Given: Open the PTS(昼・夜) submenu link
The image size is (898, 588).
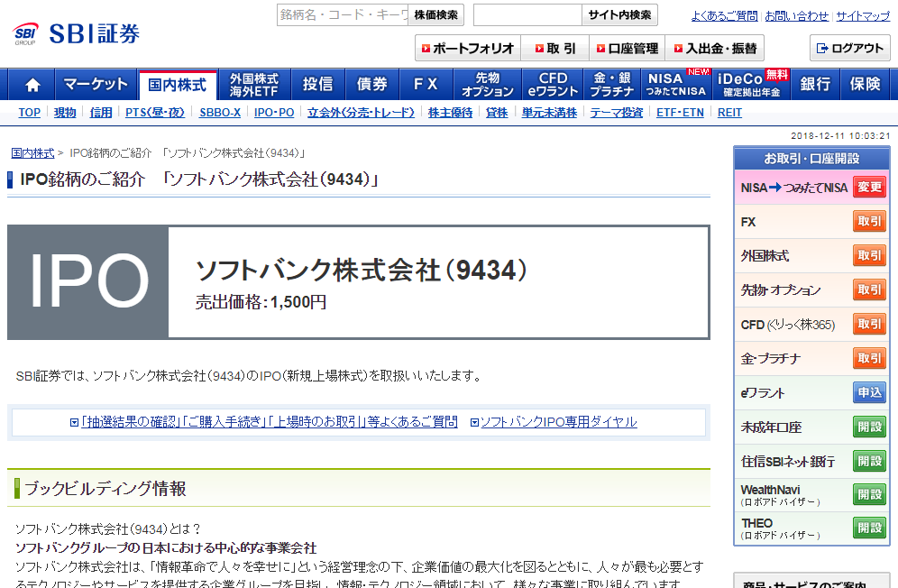Looking at the screenshot, I should click(x=155, y=113).
